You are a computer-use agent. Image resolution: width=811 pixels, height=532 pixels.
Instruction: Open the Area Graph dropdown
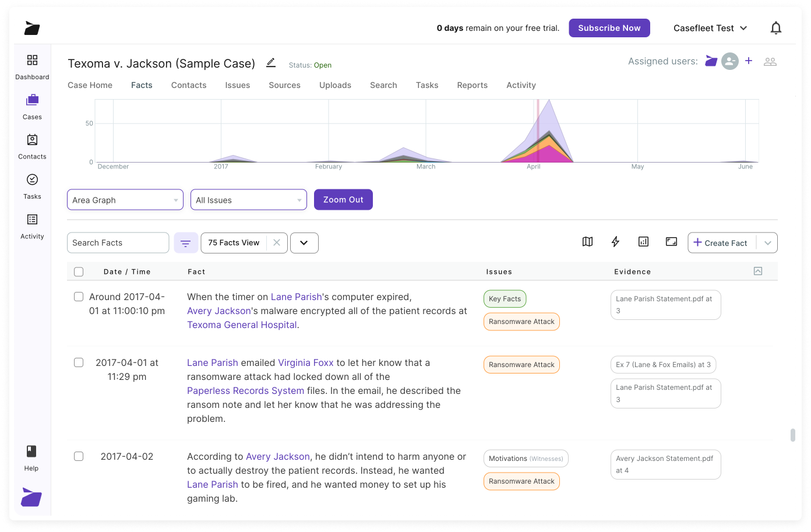click(125, 199)
